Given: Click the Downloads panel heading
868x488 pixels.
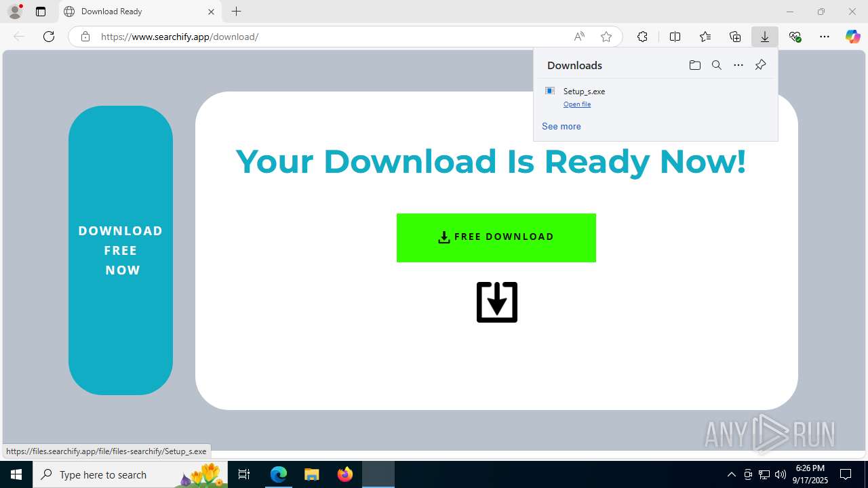Looking at the screenshot, I should pyautogui.click(x=574, y=65).
